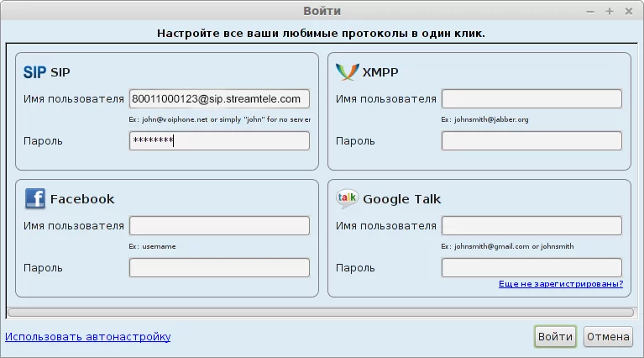The width and height of the screenshot is (644, 358).
Task: Click into the Google Talk username field
Action: click(531, 226)
